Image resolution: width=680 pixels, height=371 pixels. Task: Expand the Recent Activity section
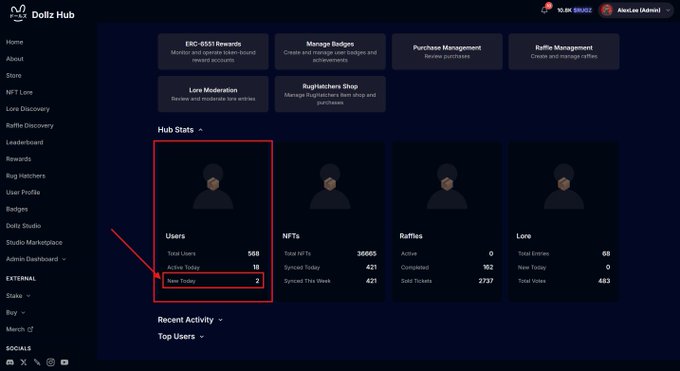coord(190,320)
